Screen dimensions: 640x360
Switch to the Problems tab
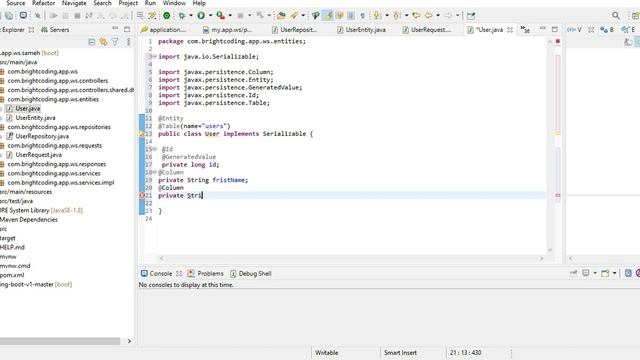pos(206,273)
